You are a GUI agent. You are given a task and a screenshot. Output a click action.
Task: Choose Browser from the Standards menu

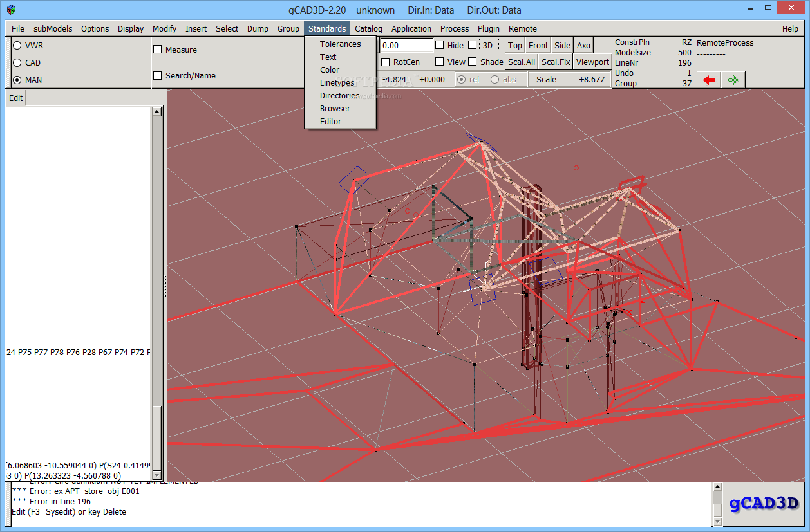[340, 109]
